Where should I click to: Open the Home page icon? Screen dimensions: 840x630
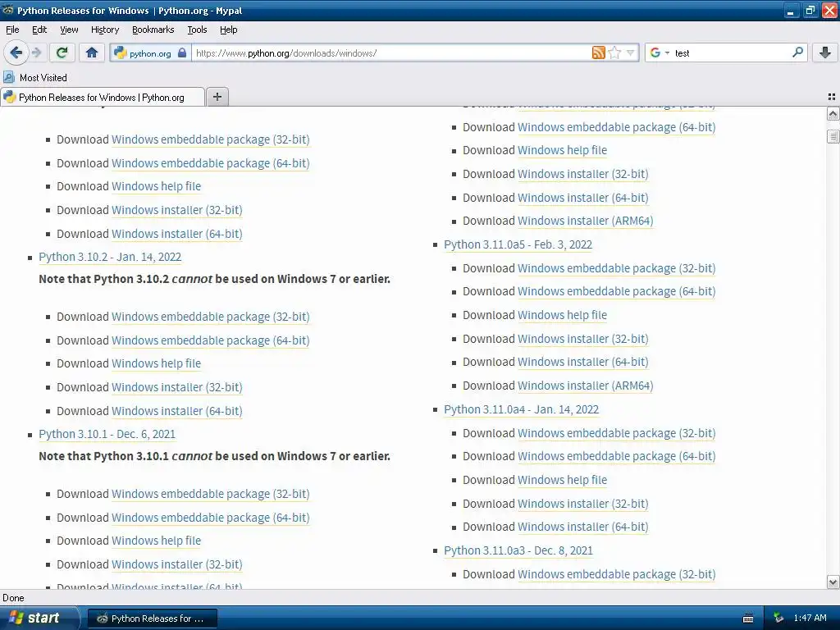coord(92,52)
